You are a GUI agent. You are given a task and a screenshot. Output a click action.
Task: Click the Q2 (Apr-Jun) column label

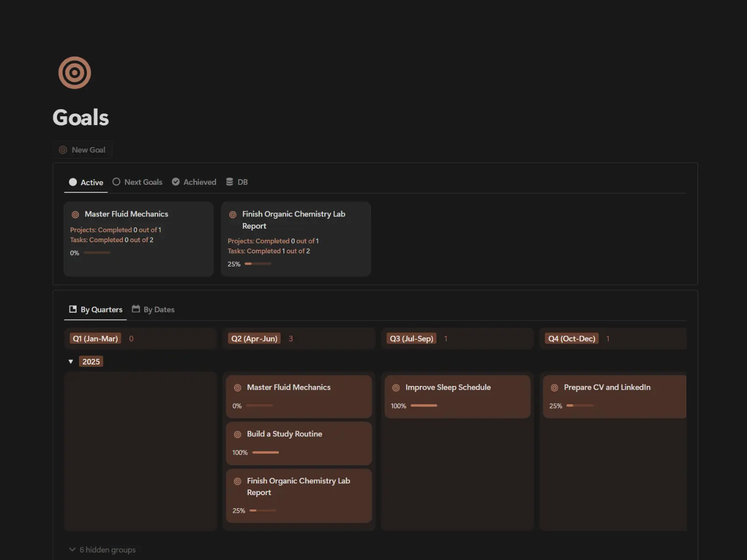[x=254, y=339]
